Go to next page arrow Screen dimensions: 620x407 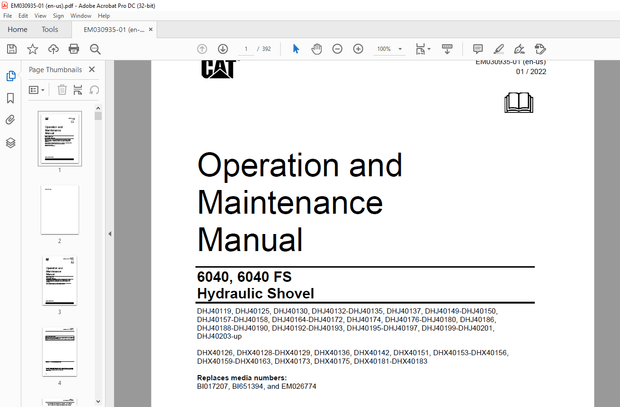223,49
